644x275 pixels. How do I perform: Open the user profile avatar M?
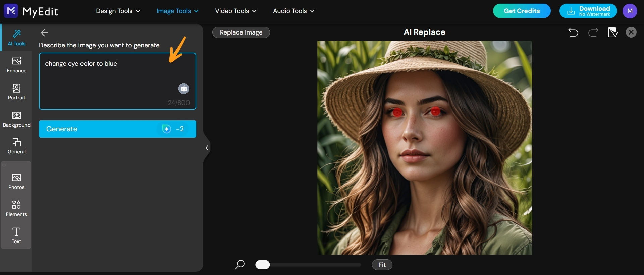click(630, 11)
